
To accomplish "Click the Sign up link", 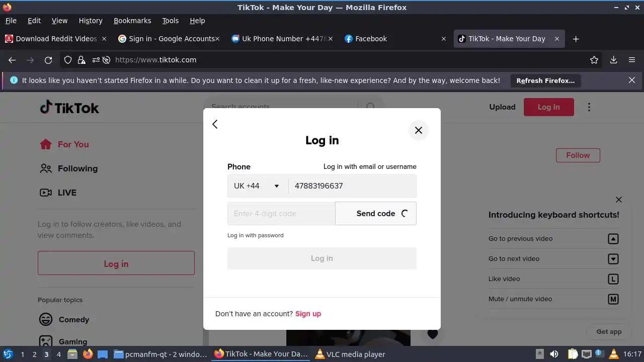I will (x=308, y=314).
